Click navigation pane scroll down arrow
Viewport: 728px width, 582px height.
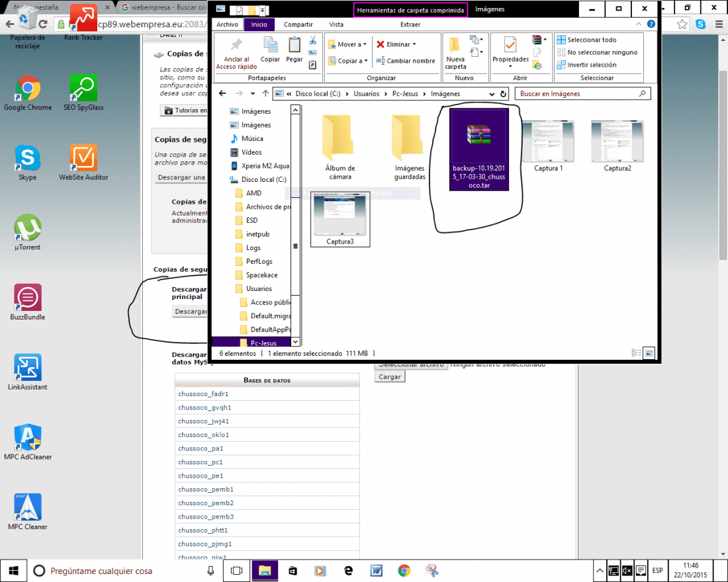pyautogui.click(x=295, y=342)
